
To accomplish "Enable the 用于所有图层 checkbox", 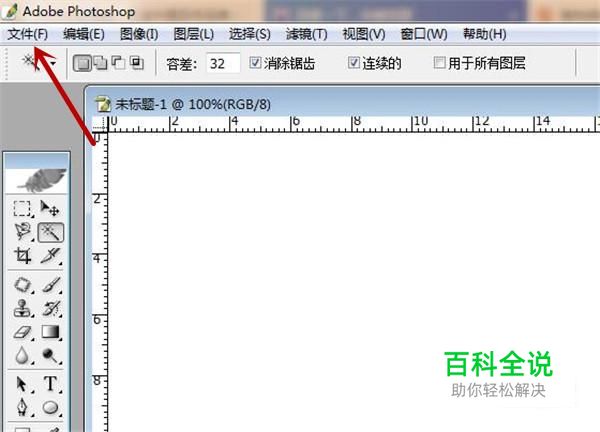I will pos(440,62).
